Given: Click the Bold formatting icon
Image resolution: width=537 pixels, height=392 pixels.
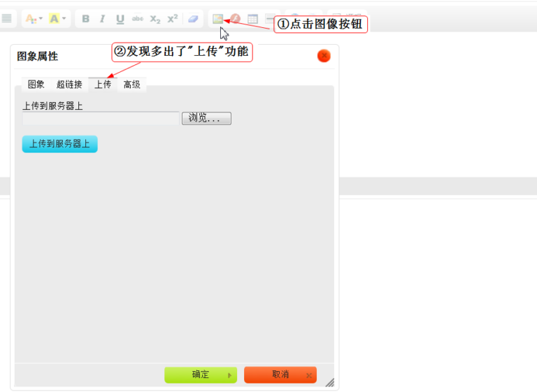Looking at the screenshot, I should pos(85,19).
